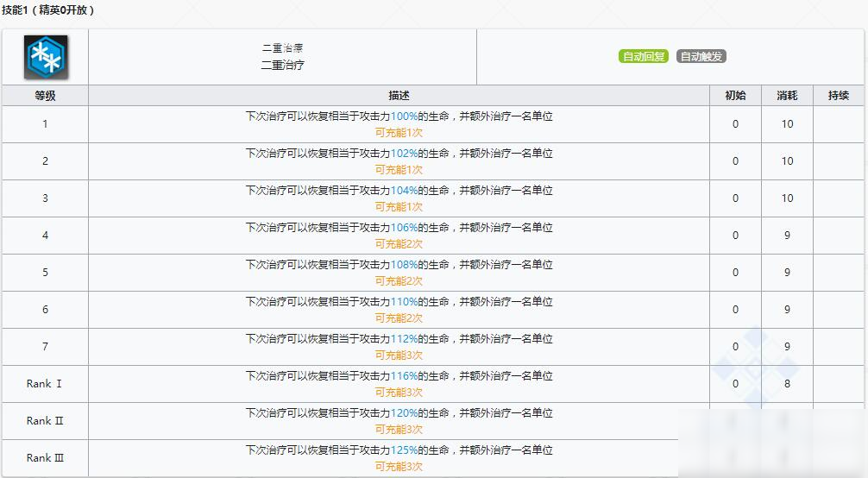Click consumption value 10 in level 1 row
868x478 pixels.
click(787, 124)
